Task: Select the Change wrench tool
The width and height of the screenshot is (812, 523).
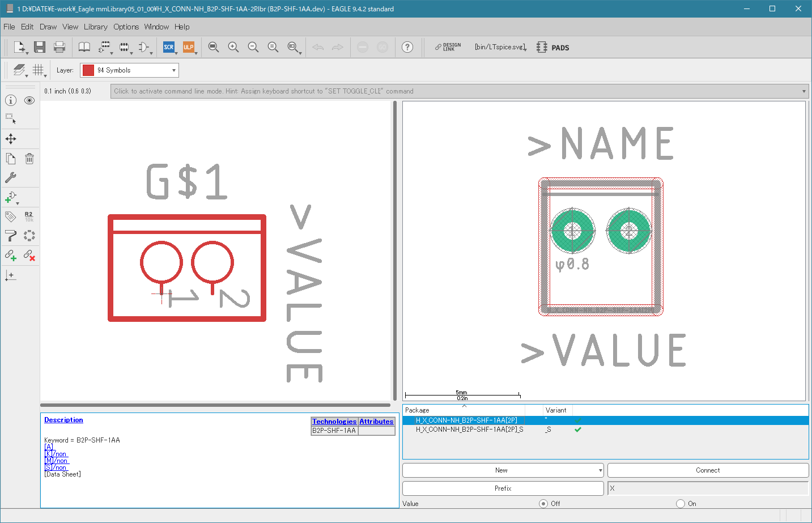Action: (11, 177)
